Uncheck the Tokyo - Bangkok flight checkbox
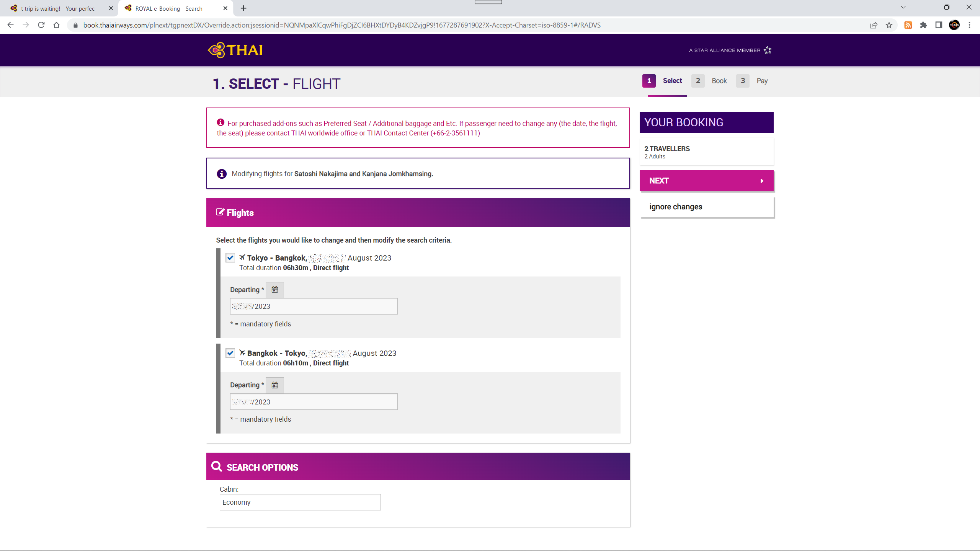 pos(230,258)
